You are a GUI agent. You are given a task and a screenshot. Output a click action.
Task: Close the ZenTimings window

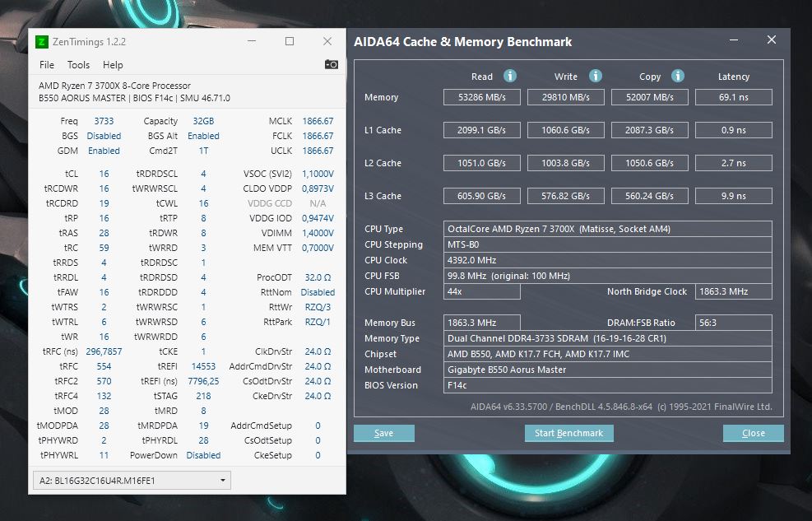(327, 41)
